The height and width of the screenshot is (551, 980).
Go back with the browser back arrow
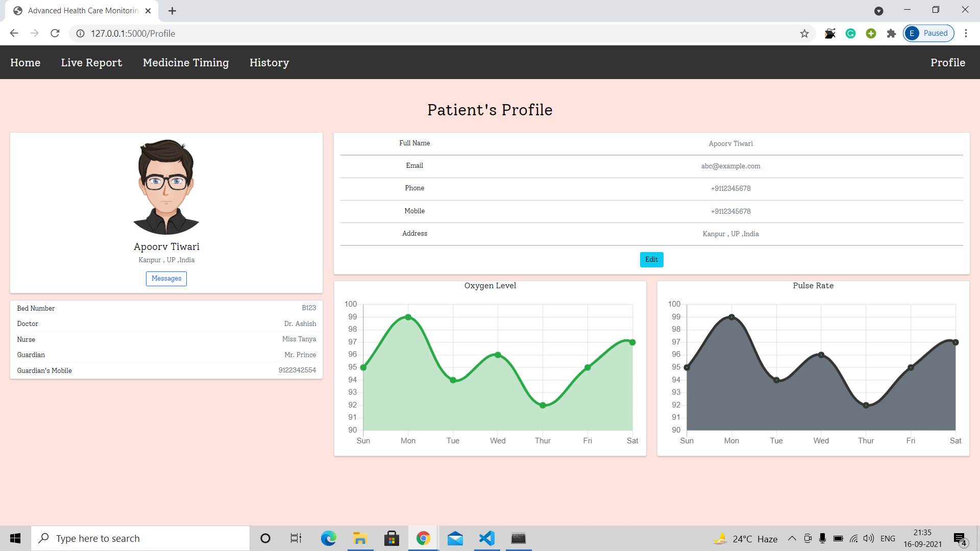(14, 33)
